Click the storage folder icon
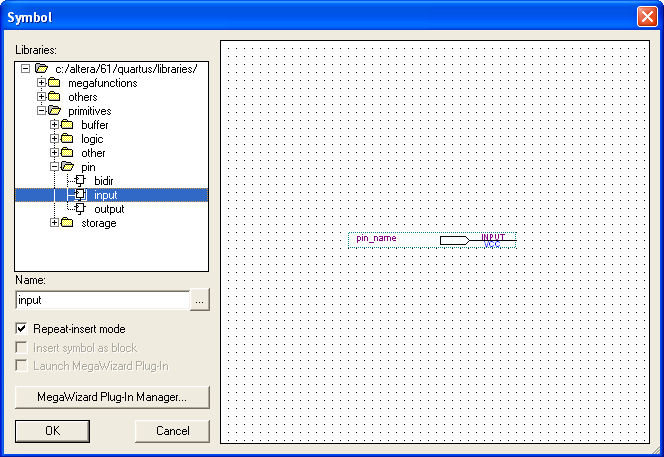The height and width of the screenshot is (457, 664). tap(68, 223)
